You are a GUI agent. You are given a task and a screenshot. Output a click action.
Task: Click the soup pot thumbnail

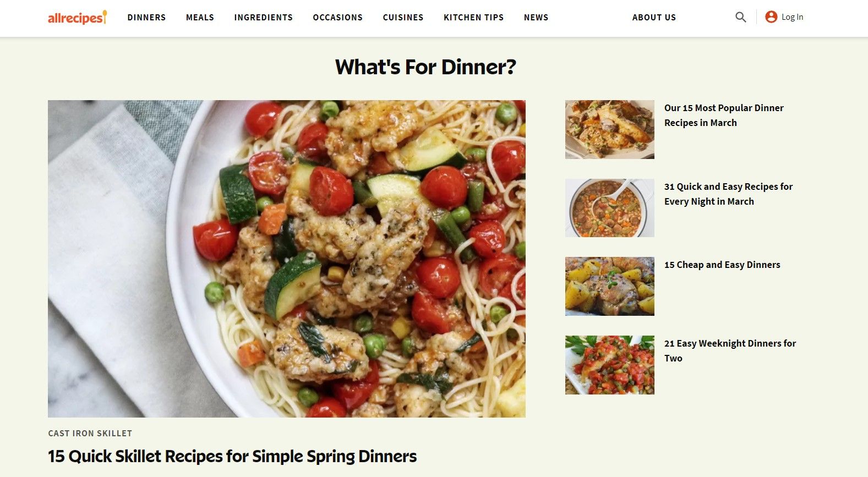610,208
